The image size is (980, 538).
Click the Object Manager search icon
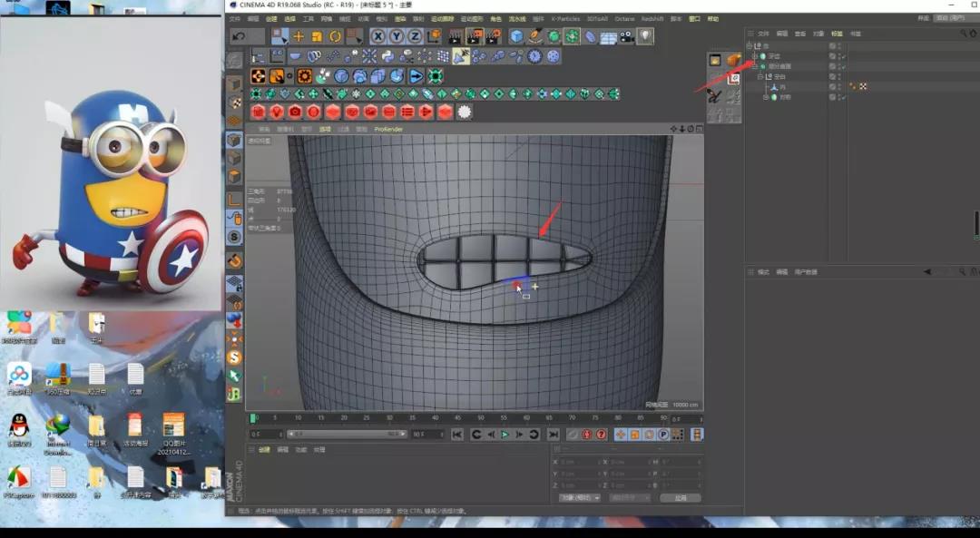[963, 34]
